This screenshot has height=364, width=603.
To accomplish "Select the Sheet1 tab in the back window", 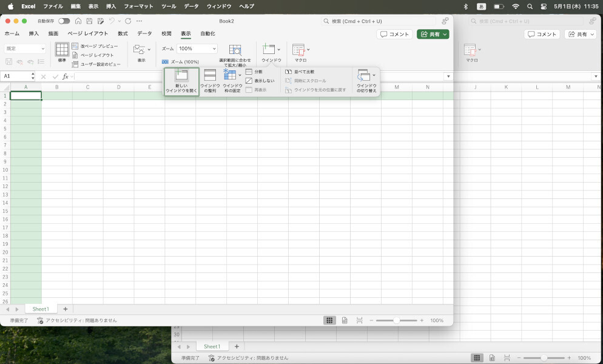I will coord(212,346).
